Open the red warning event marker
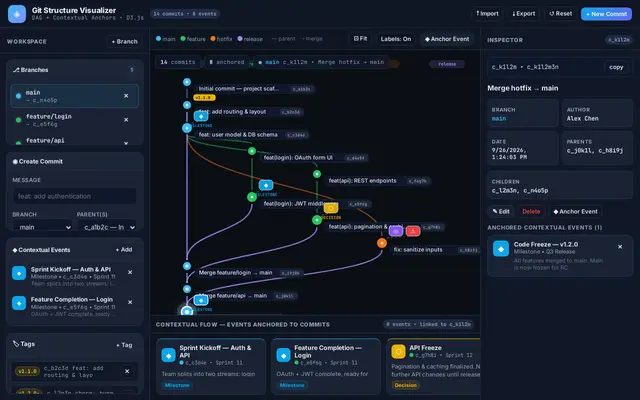Screen dimensions: 640x400 click(x=413, y=231)
